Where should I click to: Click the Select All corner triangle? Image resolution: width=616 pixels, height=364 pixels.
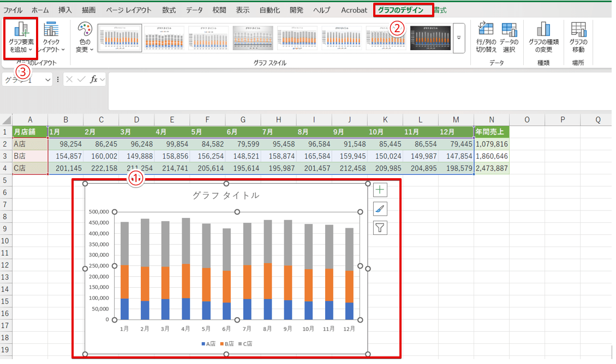pos(7,120)
